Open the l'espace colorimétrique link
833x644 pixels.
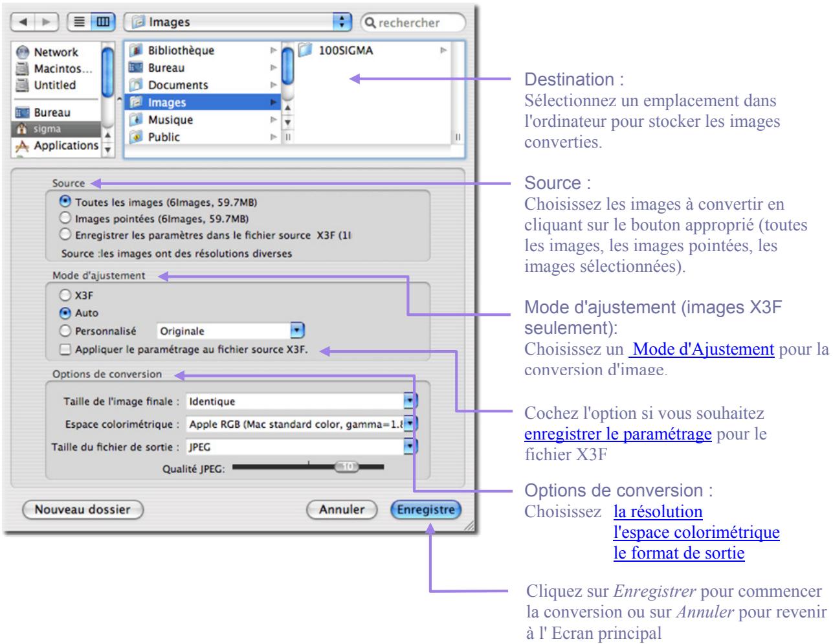pyautogui.click(x=696, y=533)
